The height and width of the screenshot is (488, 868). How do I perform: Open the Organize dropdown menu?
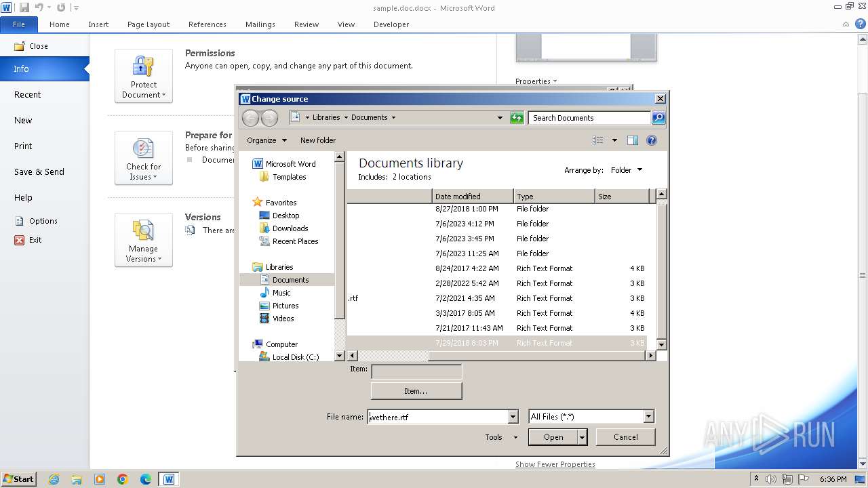267,140
